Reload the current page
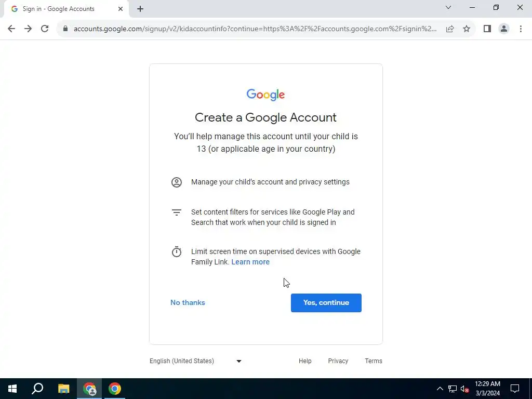The width and height of the screenshot is (532, 399). 45,29
